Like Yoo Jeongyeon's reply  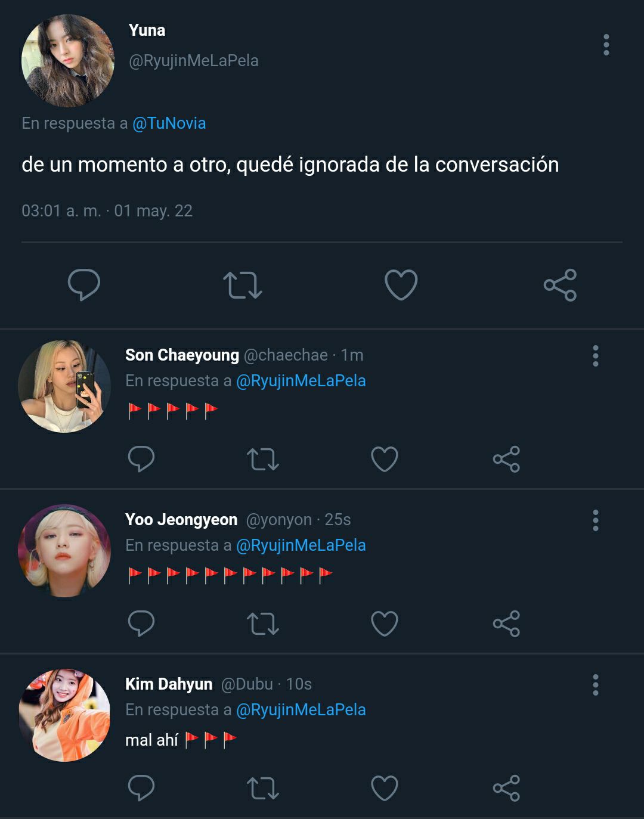click(384, 623)
